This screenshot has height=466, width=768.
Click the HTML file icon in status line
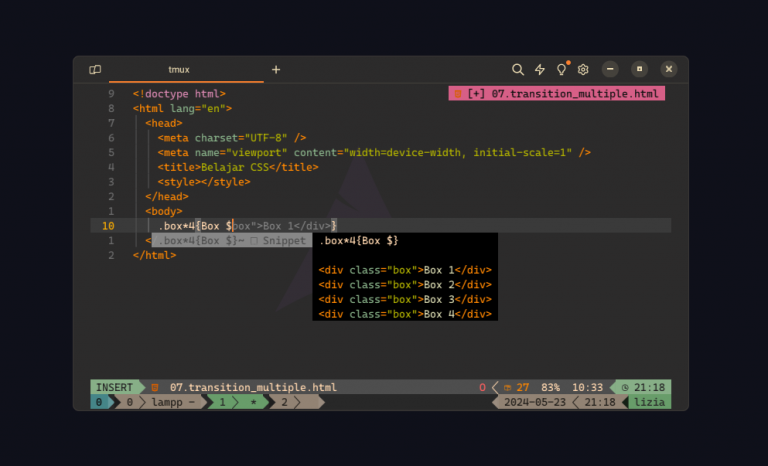pos(155,387)
